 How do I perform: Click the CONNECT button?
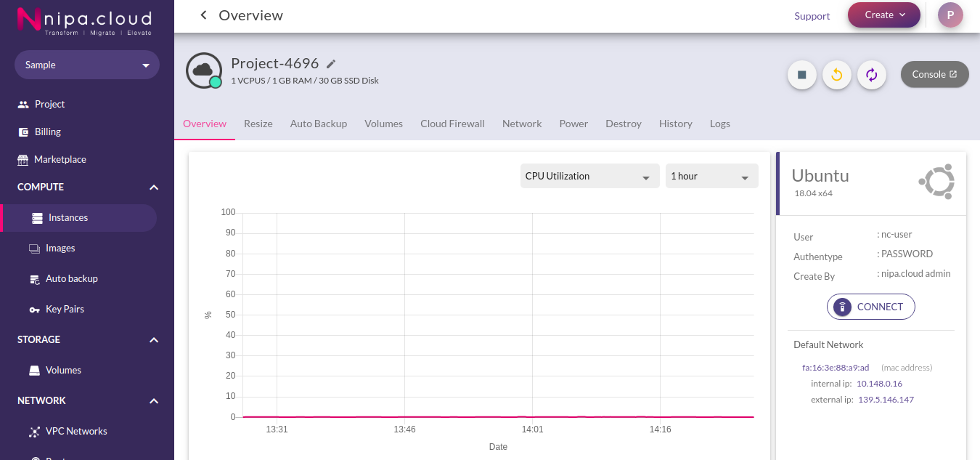click(x=871, y=307)
